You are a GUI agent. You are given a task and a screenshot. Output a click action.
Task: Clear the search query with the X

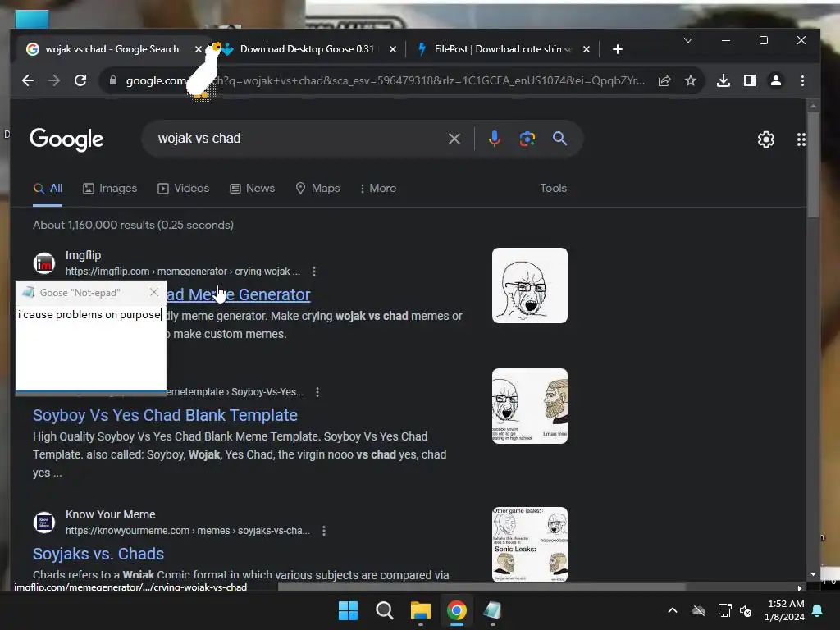(454, 139)
